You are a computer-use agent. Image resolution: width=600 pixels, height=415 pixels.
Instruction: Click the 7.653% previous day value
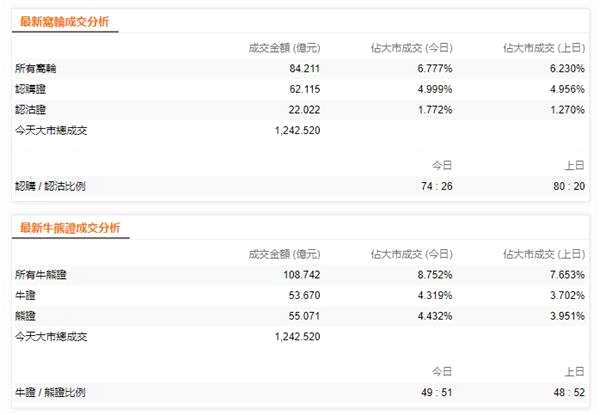click(566, 275)
